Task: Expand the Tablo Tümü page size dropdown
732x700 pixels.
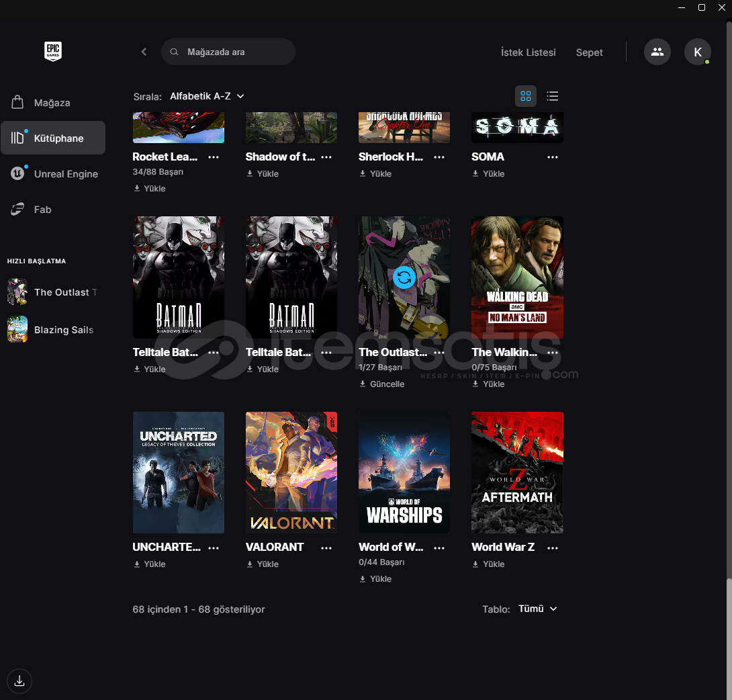Action: (x=538, y=609)
